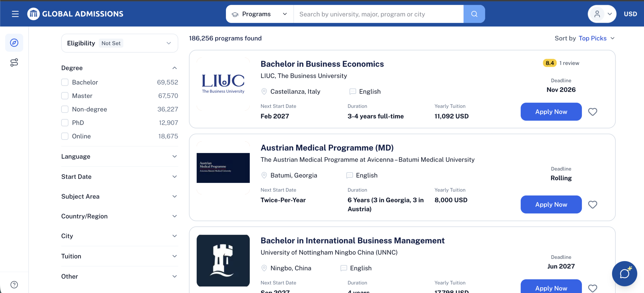This screenshot has width=644, height=293.
Task: Click the 1 review text
Action: click(x=569, y=63)
